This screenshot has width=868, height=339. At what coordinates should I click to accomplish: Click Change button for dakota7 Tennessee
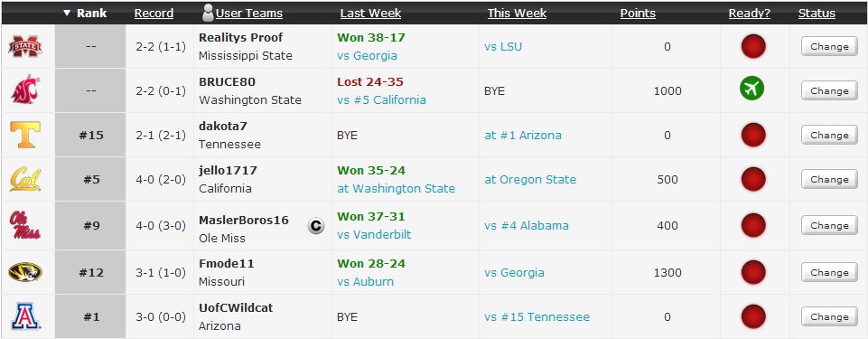tap(829, 136)
